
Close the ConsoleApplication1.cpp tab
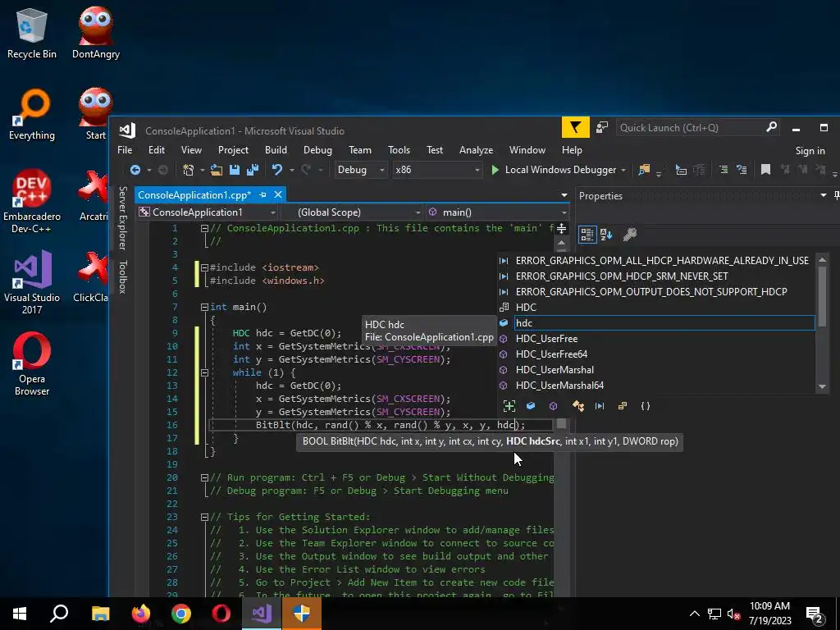pos(278,195)
